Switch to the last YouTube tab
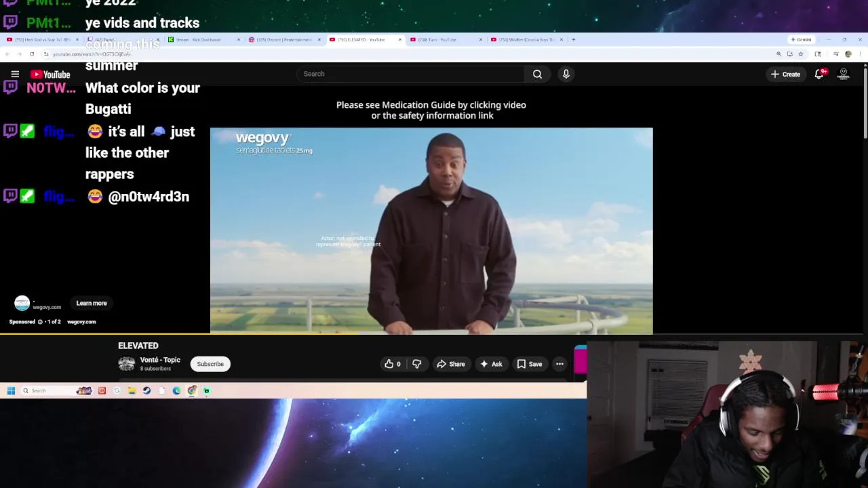This screenshot has height=488, width=868. 526,39
